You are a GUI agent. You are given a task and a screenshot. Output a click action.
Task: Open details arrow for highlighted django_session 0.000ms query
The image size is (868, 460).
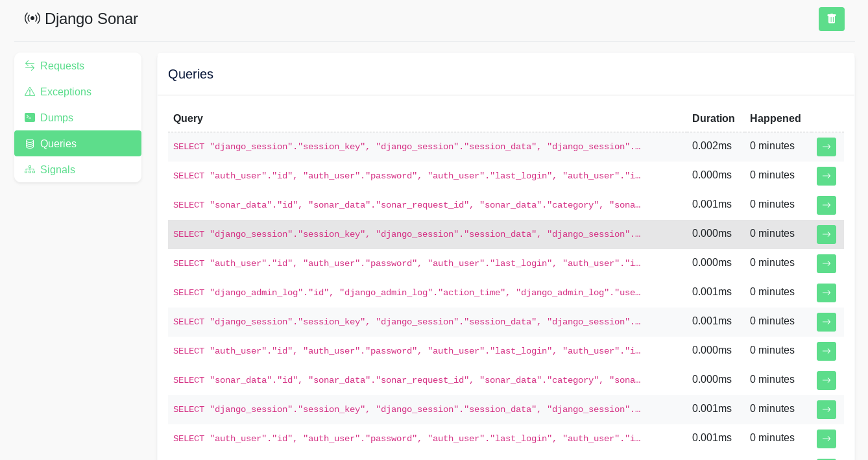(826, 234)
